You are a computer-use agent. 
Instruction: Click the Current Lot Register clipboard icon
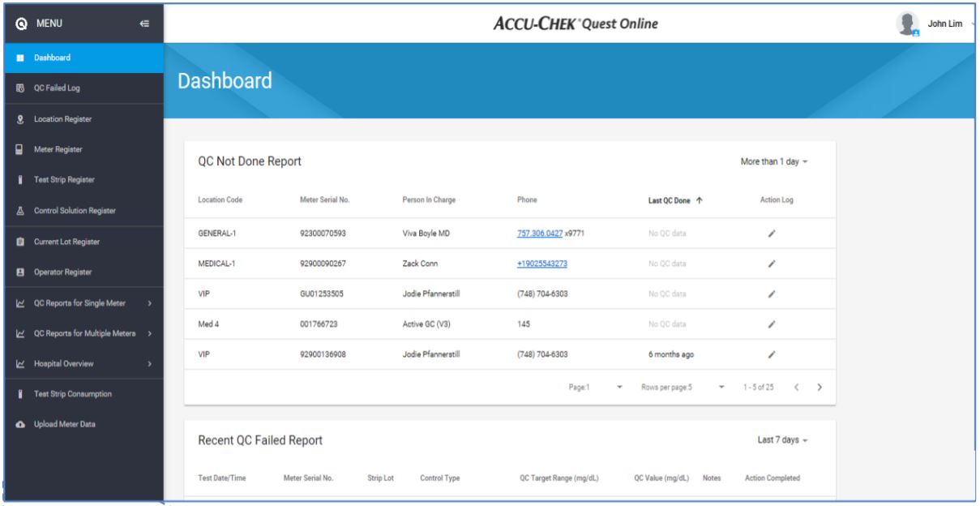(19, 242)
